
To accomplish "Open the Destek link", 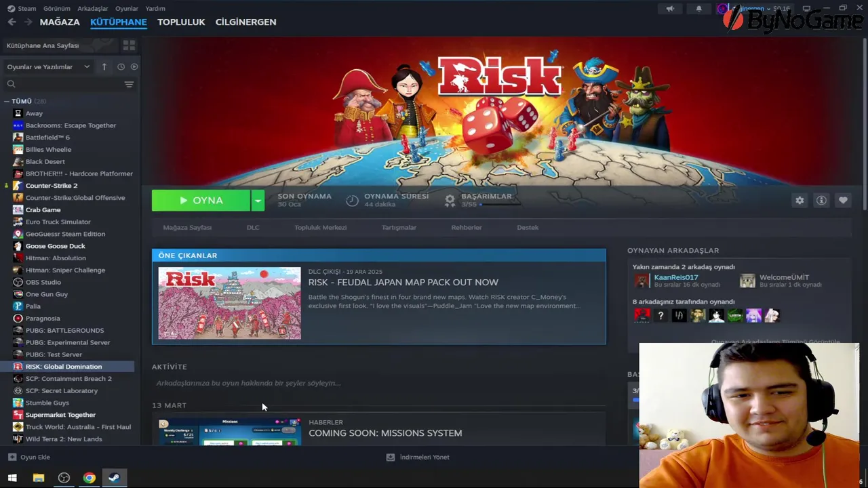I will 528,228.
